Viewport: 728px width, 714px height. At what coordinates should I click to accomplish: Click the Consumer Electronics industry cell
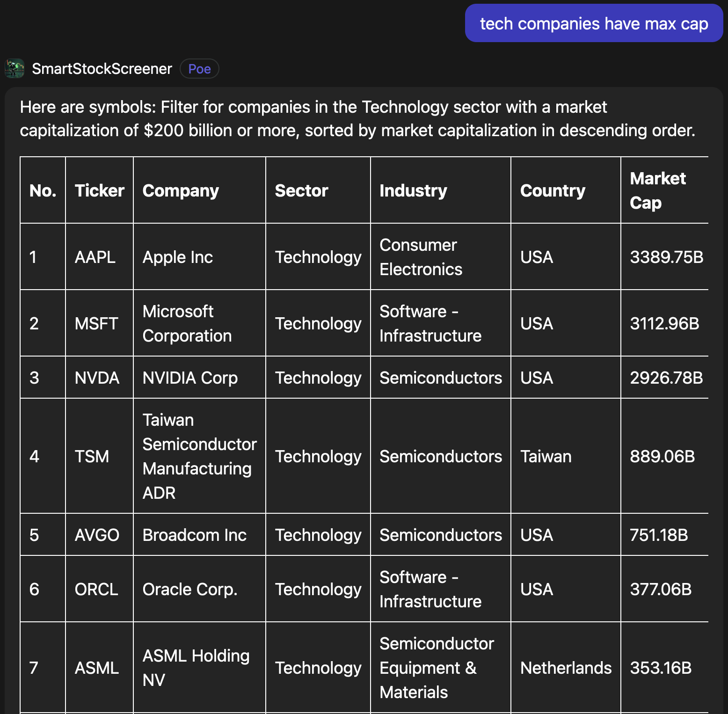click(421, 257)
